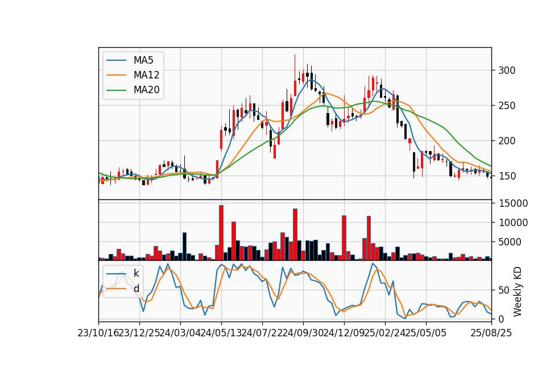Click the 25/08/25 date label

[491, 333]
